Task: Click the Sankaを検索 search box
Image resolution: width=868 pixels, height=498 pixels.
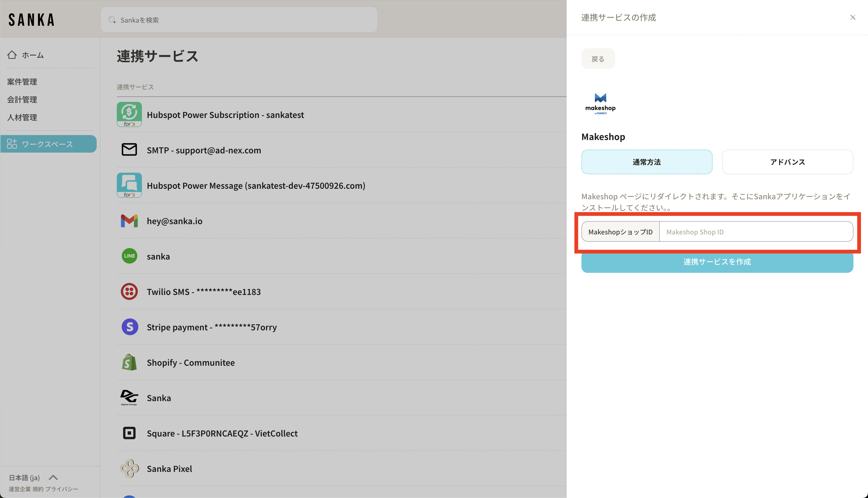Action: tap(239, 20)
